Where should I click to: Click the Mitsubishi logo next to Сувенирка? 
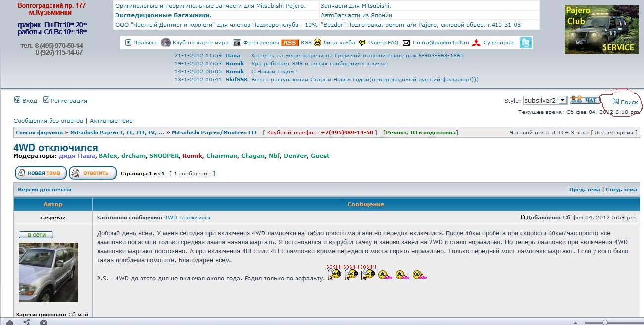(x=476, y=43)
